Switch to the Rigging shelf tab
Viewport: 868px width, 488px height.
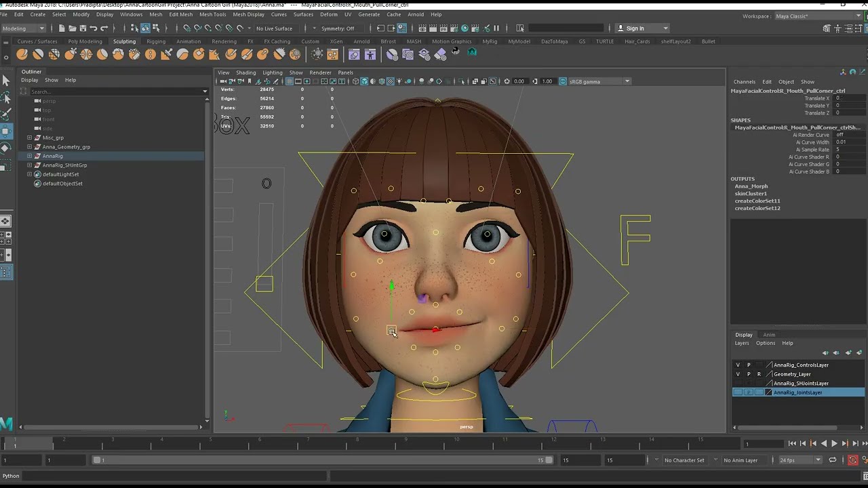[x=156, y=41]
